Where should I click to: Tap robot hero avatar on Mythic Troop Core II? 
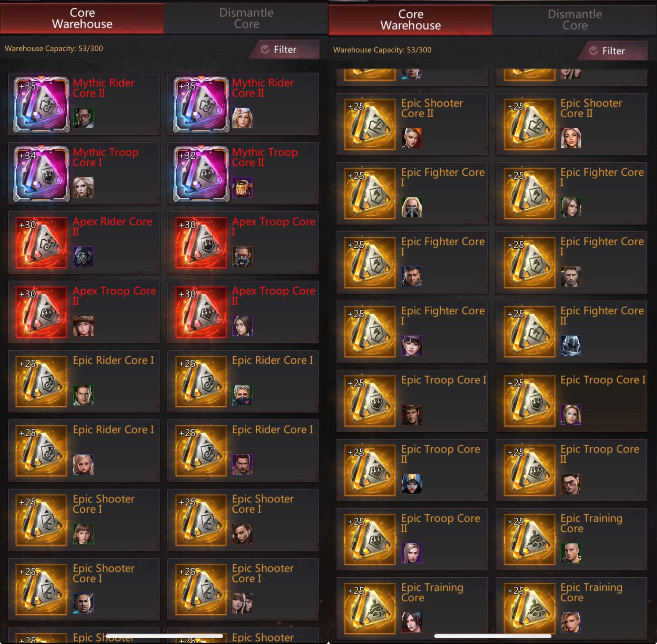[x=242, y=187]
